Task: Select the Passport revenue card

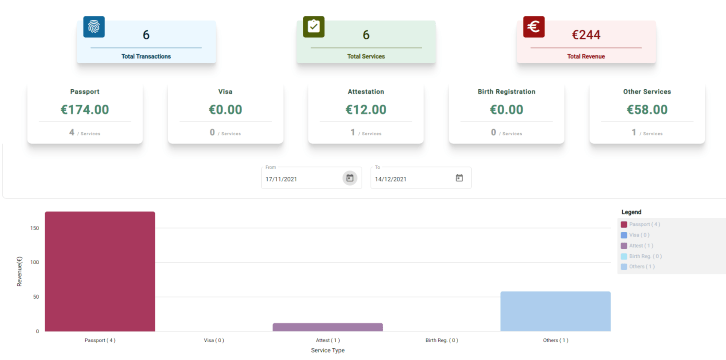Action: (x=85, y=113)
